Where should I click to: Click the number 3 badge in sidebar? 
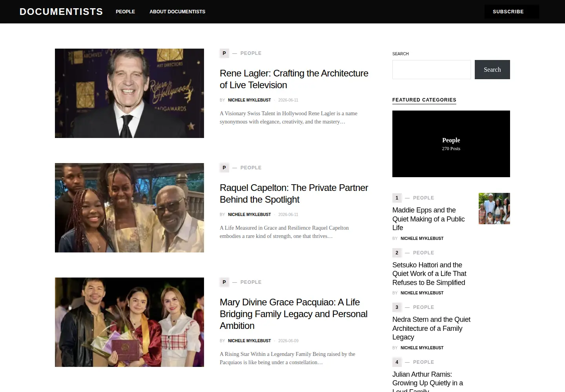click(x=397, y=307)
